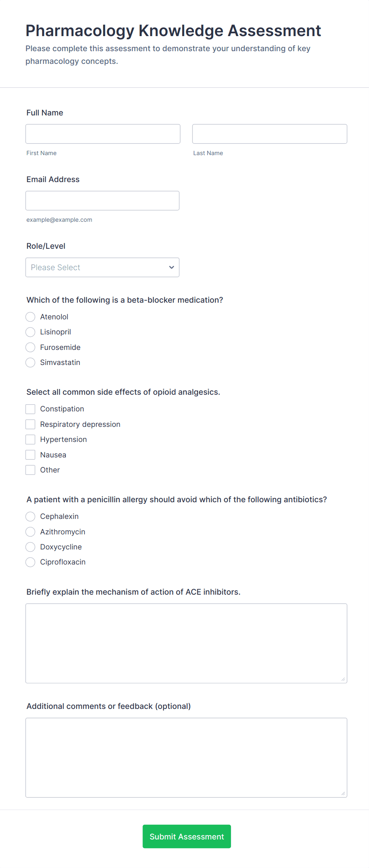Select Ciprofloxacin as your answer

[30, 562]
